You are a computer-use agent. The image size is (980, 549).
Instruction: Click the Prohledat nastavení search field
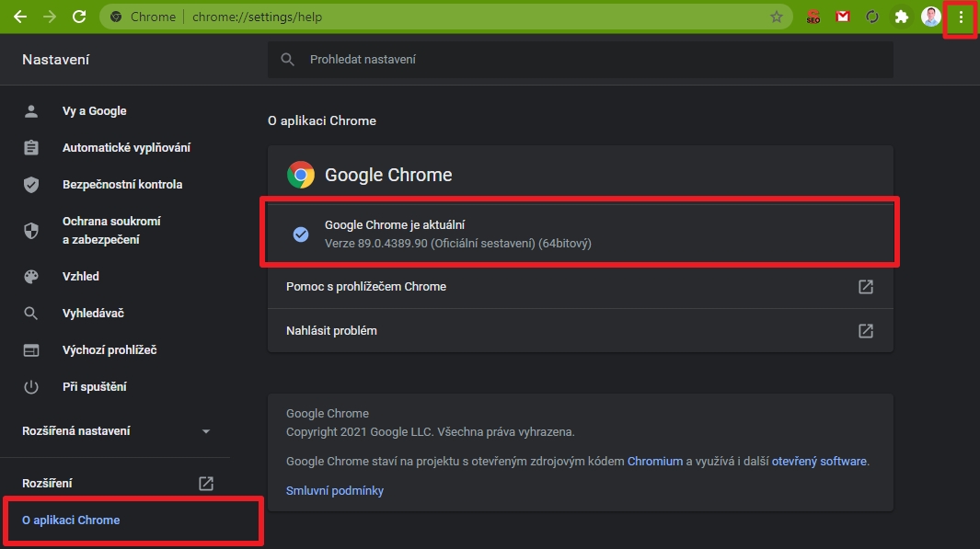coord(580,60)
